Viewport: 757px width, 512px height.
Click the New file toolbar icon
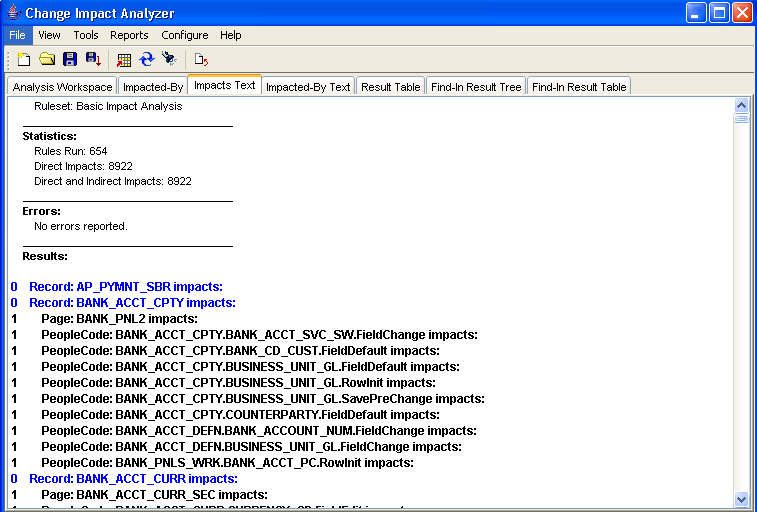coord(24,60)
